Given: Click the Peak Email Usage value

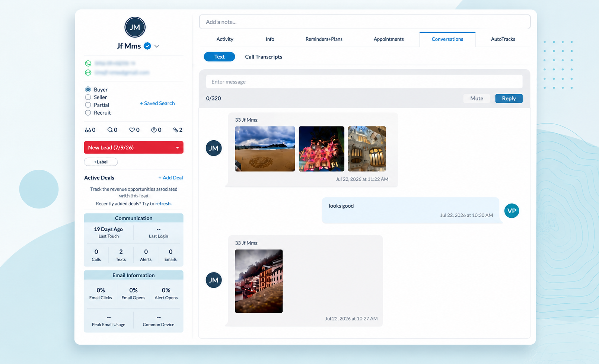Looking at the screenshot, I should click(x=109, y=317).
